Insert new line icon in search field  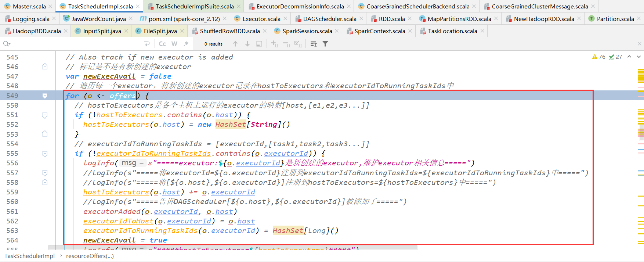[x=147, y=44]
